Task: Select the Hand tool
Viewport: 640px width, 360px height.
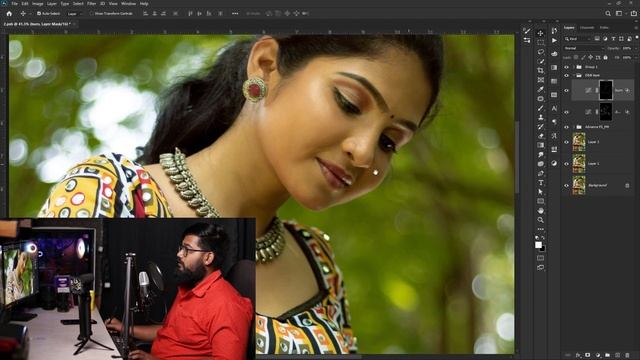Action: click(540, 211)
